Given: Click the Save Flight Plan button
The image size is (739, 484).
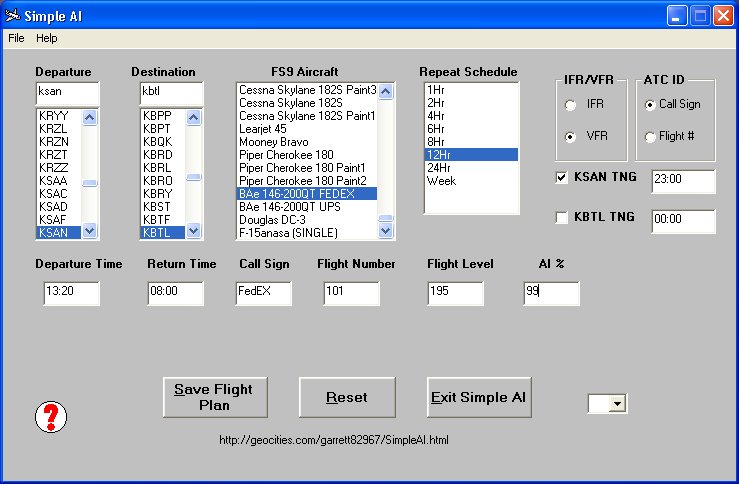Looking at the screenshot, I should tap(215, 397).
